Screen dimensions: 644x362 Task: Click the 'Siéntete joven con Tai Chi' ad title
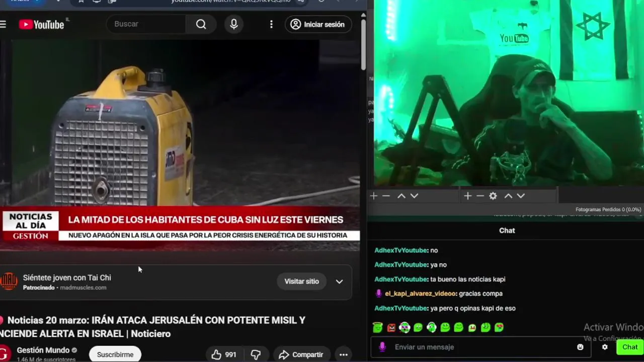point(67,278)
